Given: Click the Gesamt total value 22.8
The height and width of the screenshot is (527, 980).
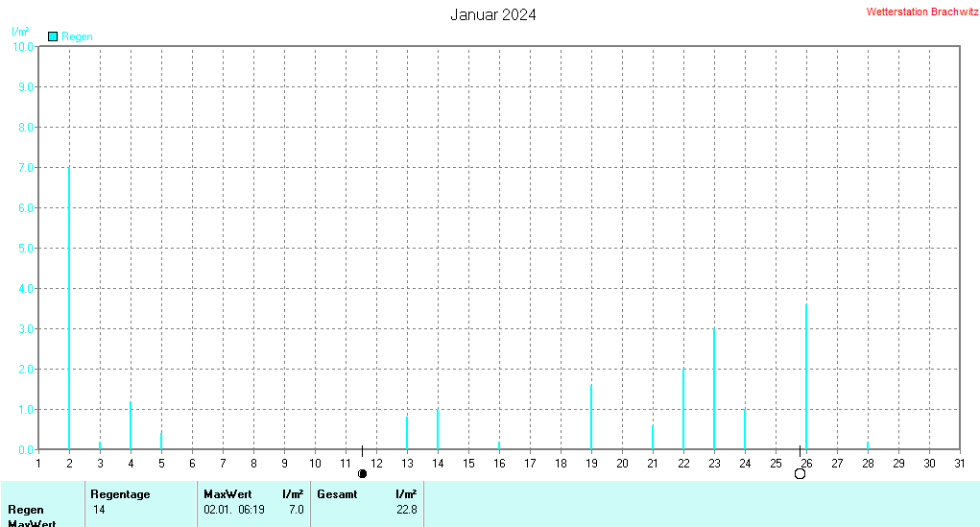Looking at the screenshot, I should pos(407,510).
